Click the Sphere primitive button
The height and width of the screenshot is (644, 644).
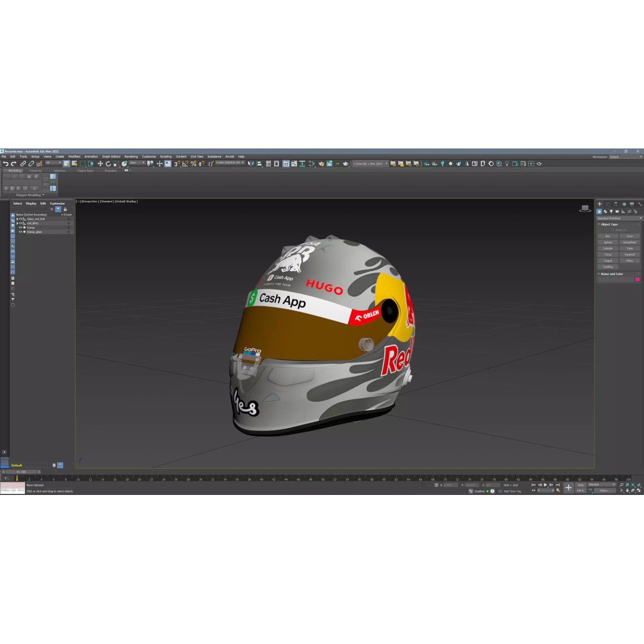coord(608,242)
